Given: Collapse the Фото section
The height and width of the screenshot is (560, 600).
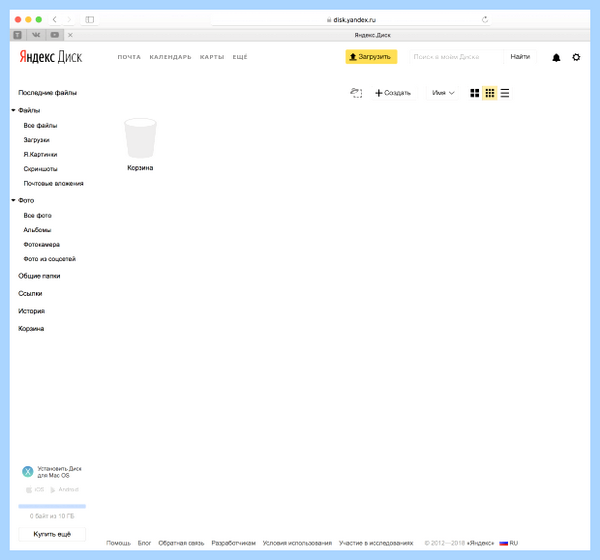Looking at the screenshot, I should 13,200.
